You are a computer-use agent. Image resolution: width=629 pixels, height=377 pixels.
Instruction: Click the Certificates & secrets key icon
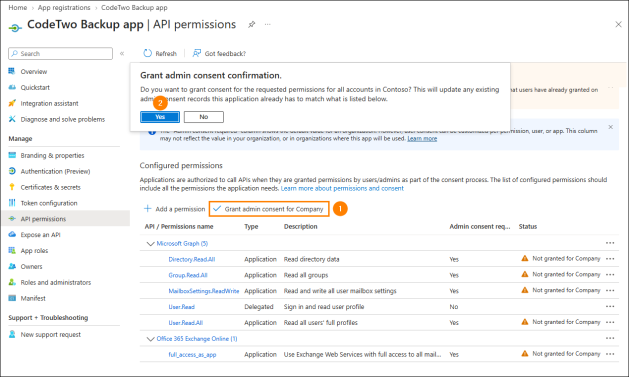point(12,187)
